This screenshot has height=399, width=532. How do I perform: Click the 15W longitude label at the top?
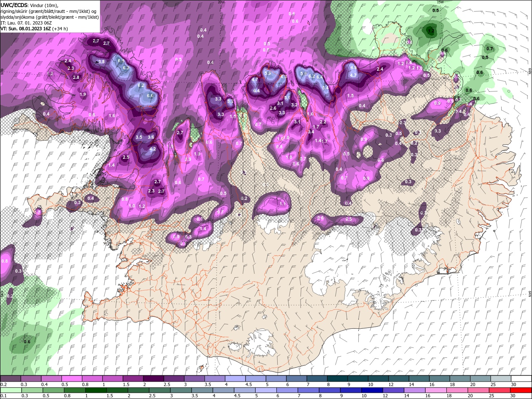(x=441, y=2)
